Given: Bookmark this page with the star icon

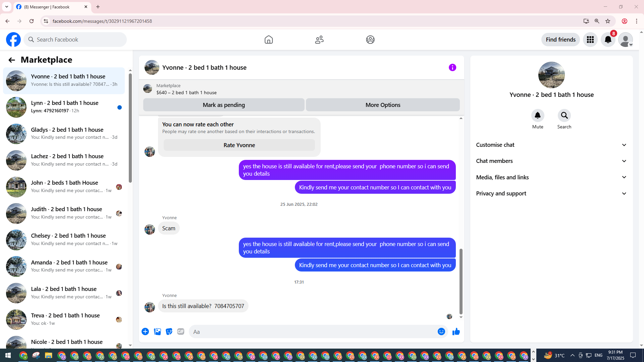Looking at the screenshot, I should pos(608,21).
